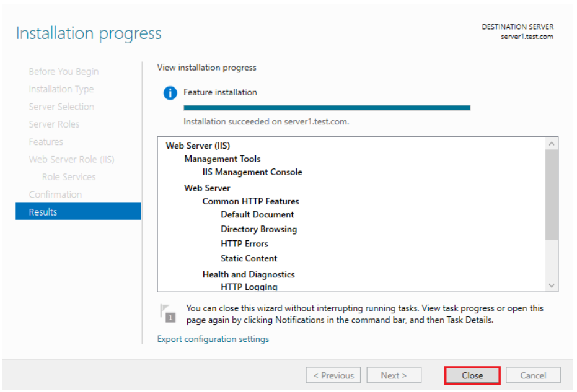Select the Results wizard step
This screenshot has height=392, width=577.
78,212
